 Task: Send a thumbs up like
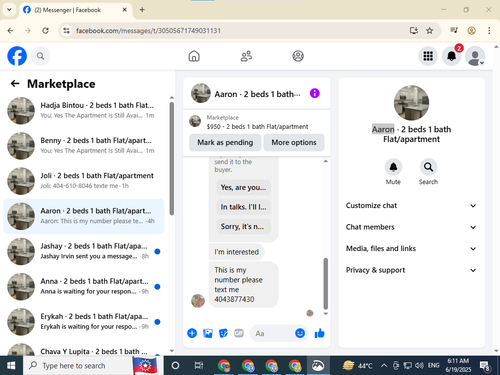tap(319, 333)
